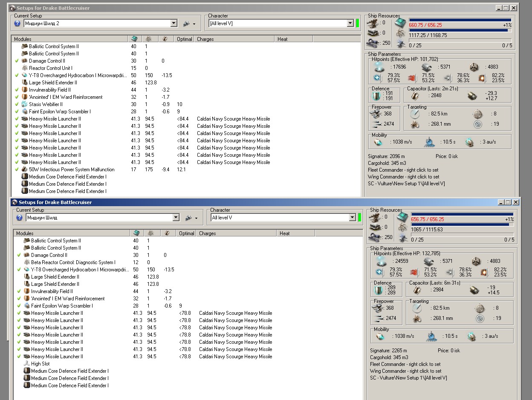Click Wing Commander line in back window
532x400 pixels.
pos(403,177)
